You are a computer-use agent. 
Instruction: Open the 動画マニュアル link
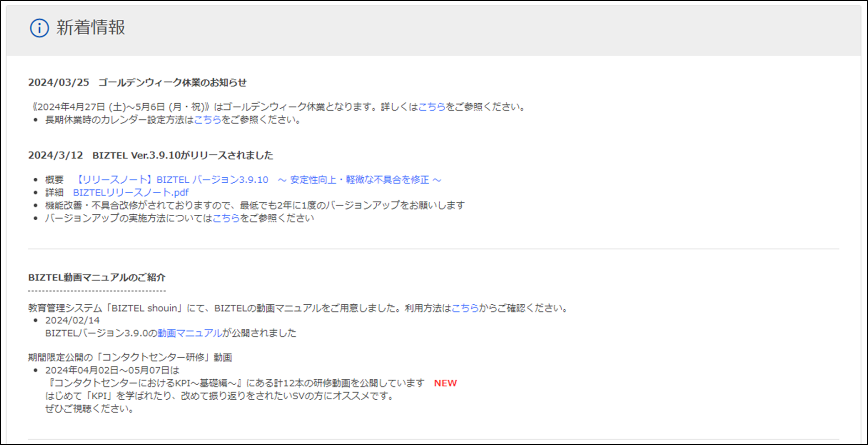190,333
